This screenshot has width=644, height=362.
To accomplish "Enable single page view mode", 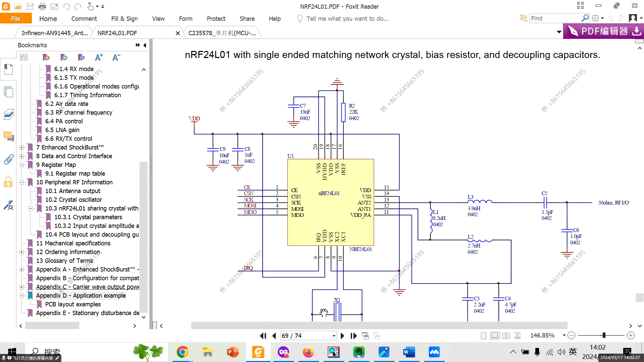I will pyautogui.click(x=483, y=336).
